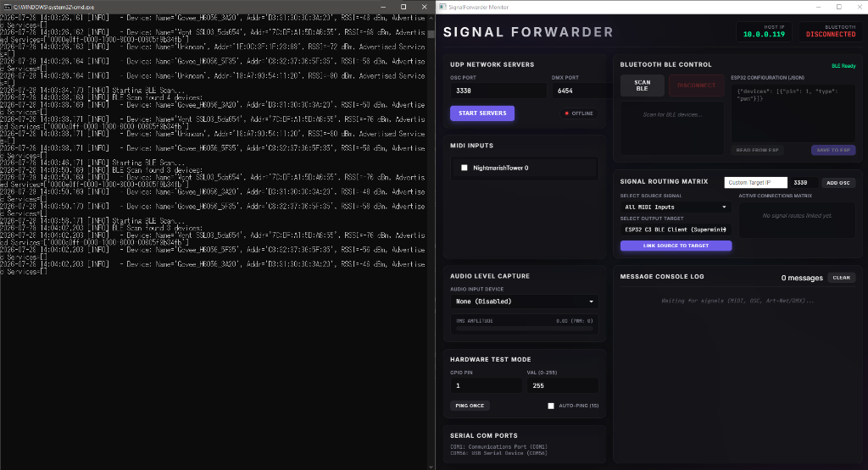The height and width of the screenshot is (470, 868).
Task: Click 'Scan for BLE devices...' list placeholder
Action: tap(672, 114)
